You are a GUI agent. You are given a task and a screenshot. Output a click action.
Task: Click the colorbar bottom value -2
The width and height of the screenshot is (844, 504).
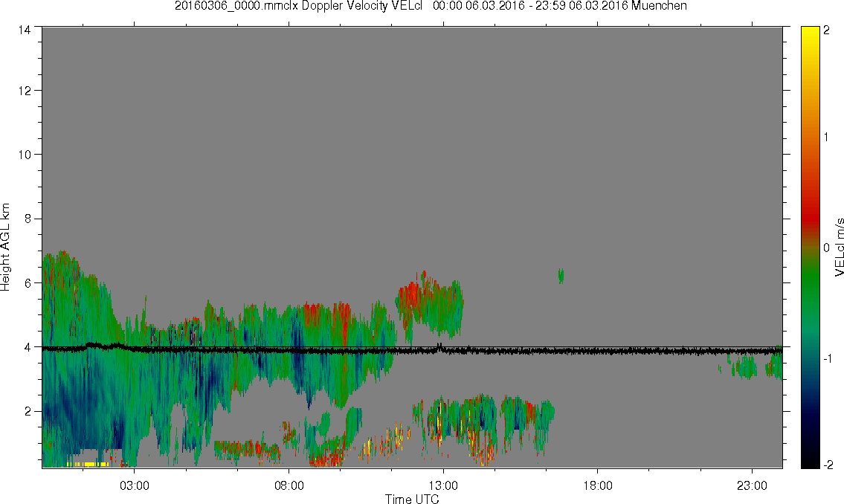pyautogui.click(x=828, y=464)
